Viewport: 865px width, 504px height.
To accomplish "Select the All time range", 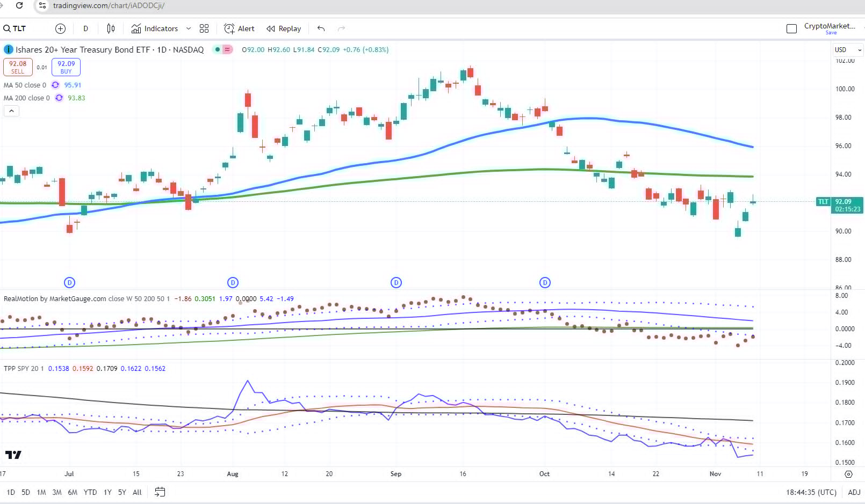I will (137, 492).
